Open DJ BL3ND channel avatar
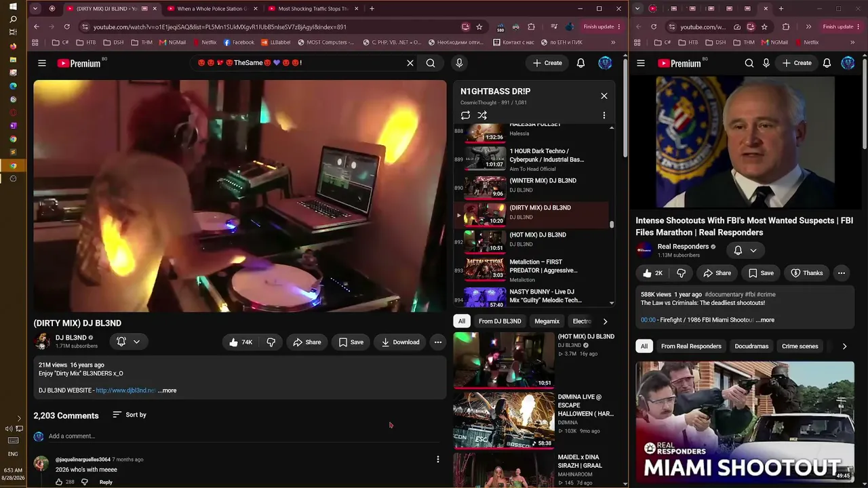 click(x=42, y=342)
